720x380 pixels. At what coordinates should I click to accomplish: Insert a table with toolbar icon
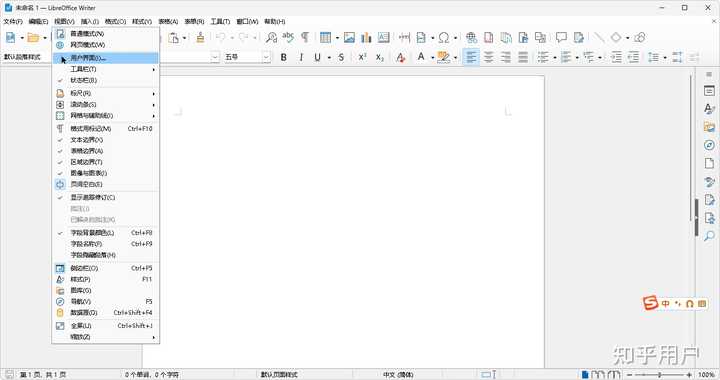tap(325, 37)
